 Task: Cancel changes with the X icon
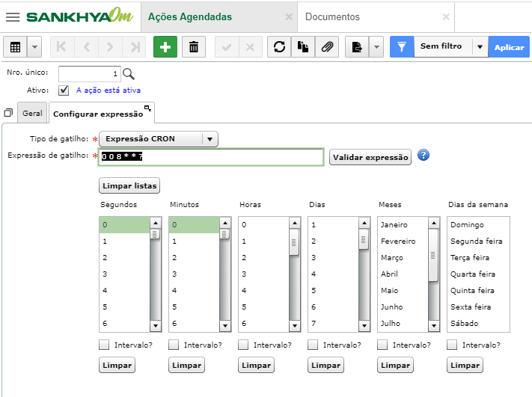click(251, 47)
